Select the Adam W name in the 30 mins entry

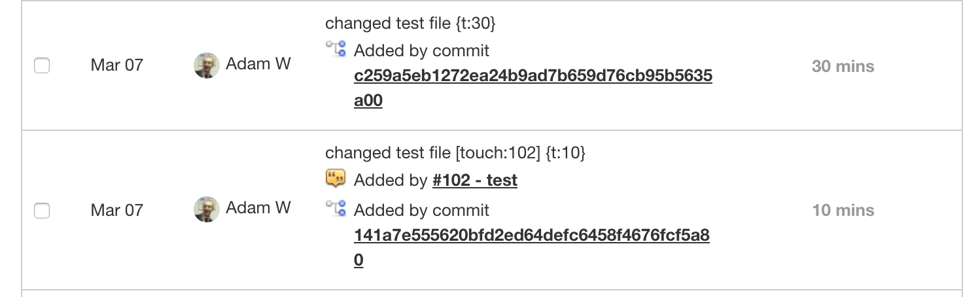coord(258,63)
